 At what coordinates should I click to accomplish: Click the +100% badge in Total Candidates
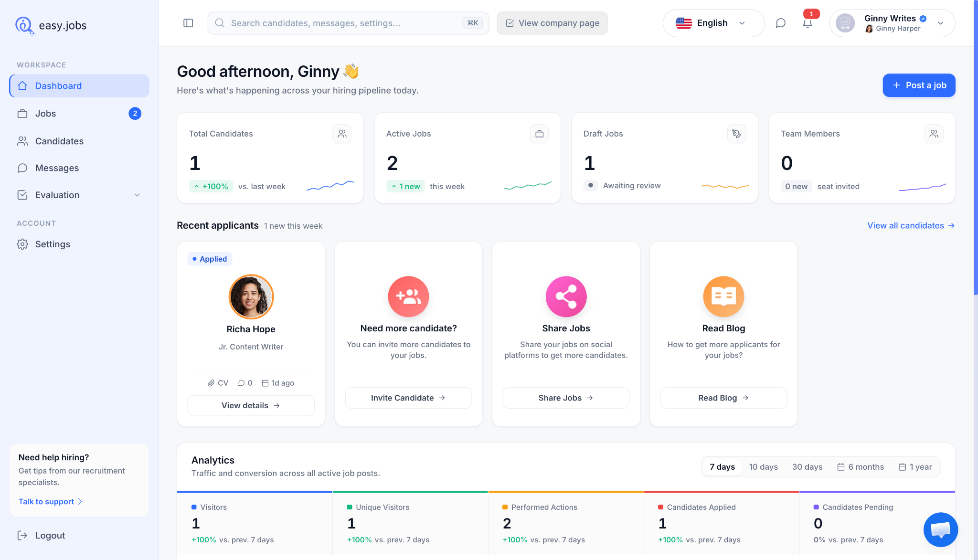211,186
